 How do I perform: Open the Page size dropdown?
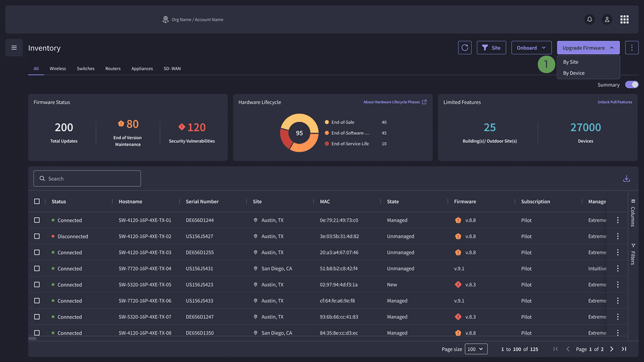click(x=476, y=349)
